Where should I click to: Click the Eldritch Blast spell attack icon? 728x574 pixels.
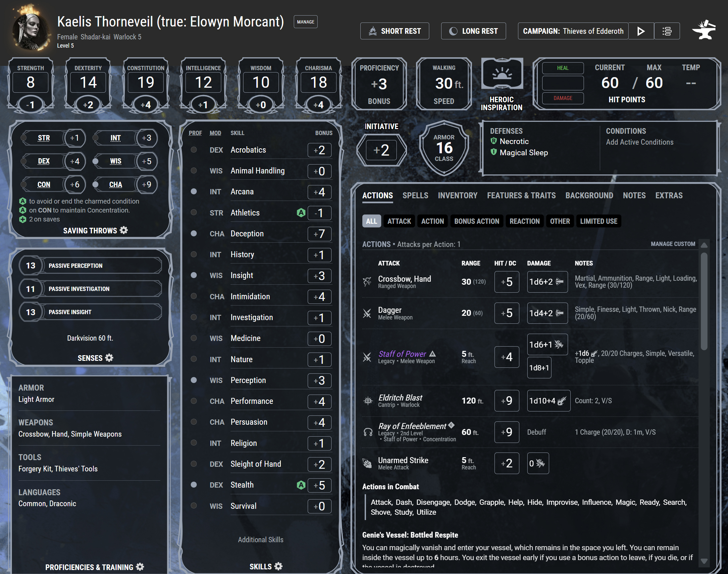[368, 401]
